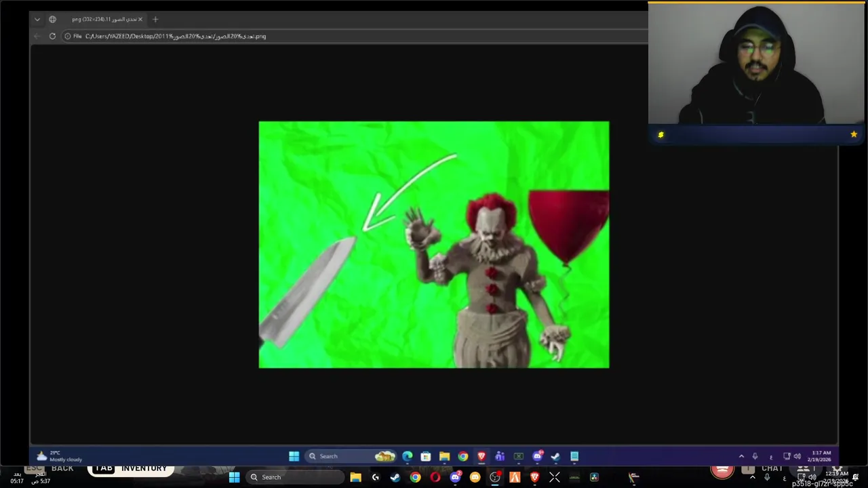The image size is (868, 488).
Task: Open File Explorer on outer bottom taskbar
Action: pyautogui.click(x=355, y=477)
